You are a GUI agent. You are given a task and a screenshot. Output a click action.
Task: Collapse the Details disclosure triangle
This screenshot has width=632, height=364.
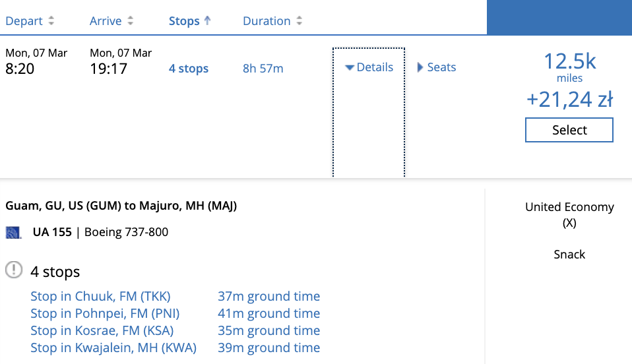[x=350, y=68]
